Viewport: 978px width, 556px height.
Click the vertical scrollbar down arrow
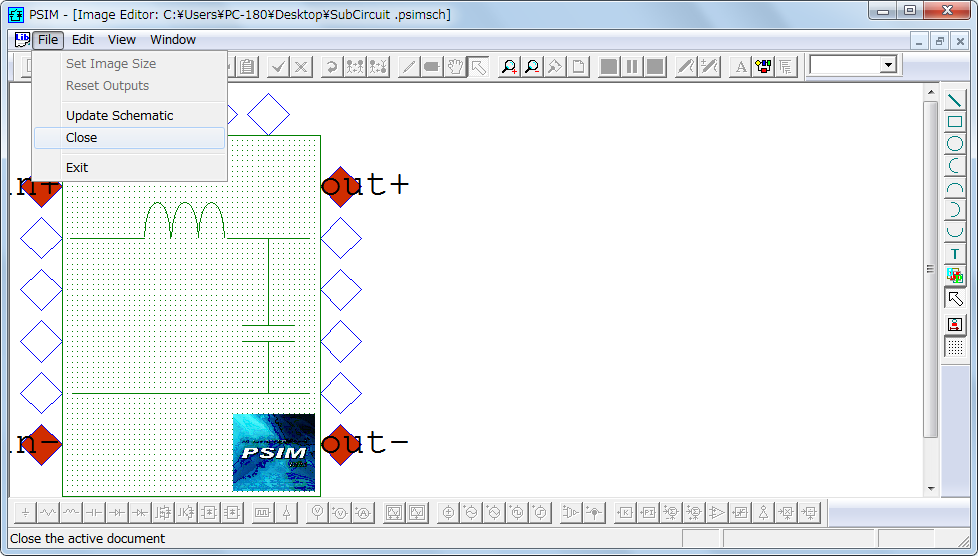(x=931, y=489)
